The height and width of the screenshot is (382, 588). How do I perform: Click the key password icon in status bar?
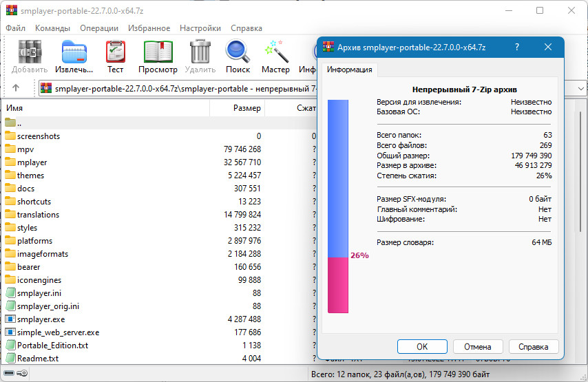point(22,373)
